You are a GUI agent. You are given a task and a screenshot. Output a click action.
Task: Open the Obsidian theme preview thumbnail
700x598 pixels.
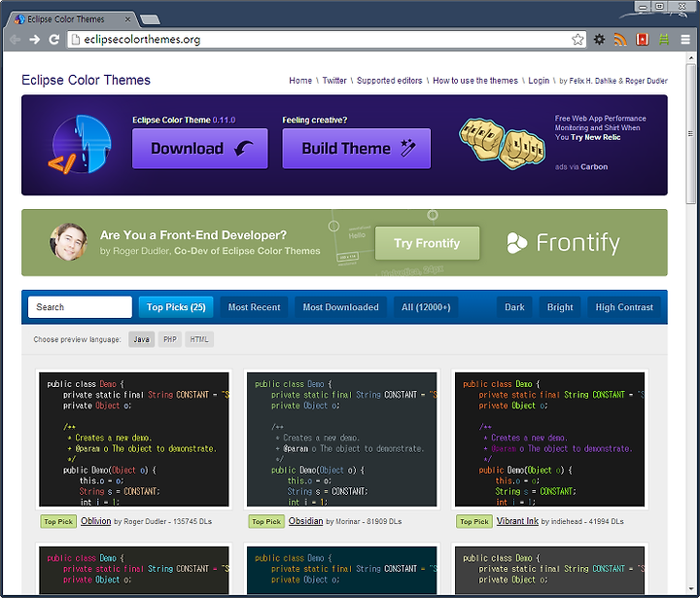tap(341, 440)
